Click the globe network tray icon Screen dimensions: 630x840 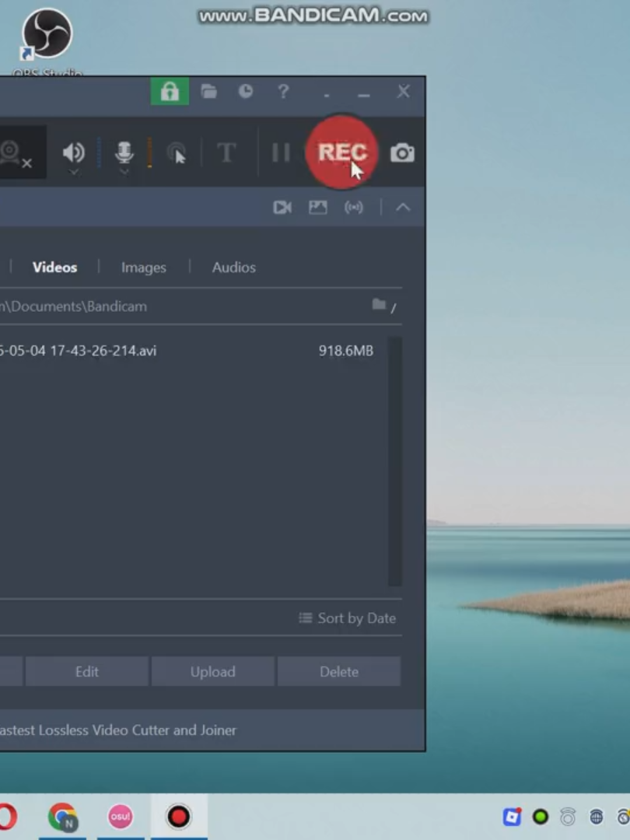click(597, 817)
